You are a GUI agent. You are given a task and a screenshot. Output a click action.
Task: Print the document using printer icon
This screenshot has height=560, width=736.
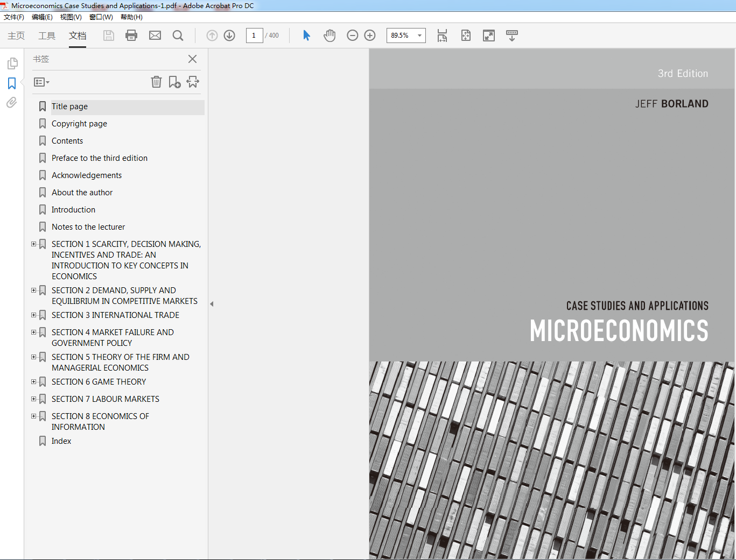131,36
